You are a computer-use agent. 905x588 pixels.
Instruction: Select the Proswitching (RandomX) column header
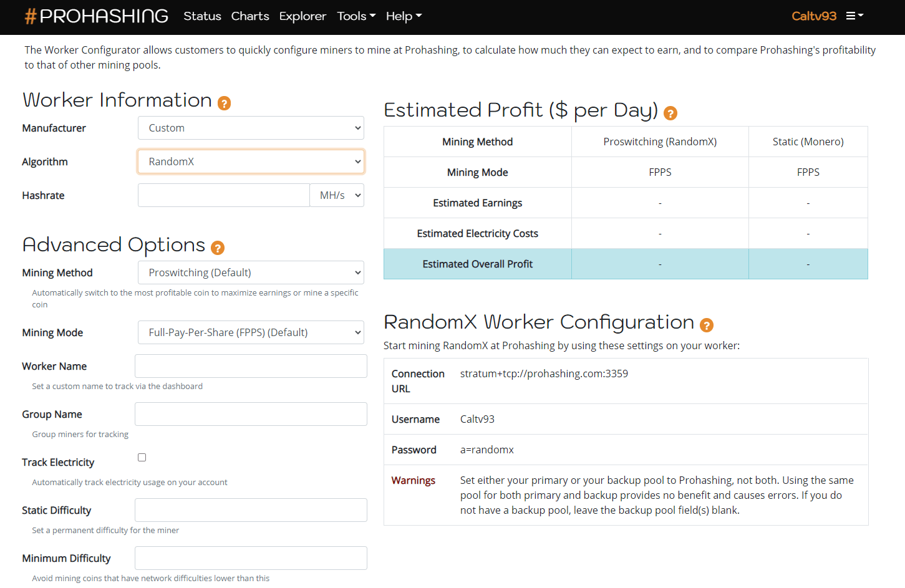(660, 142)
